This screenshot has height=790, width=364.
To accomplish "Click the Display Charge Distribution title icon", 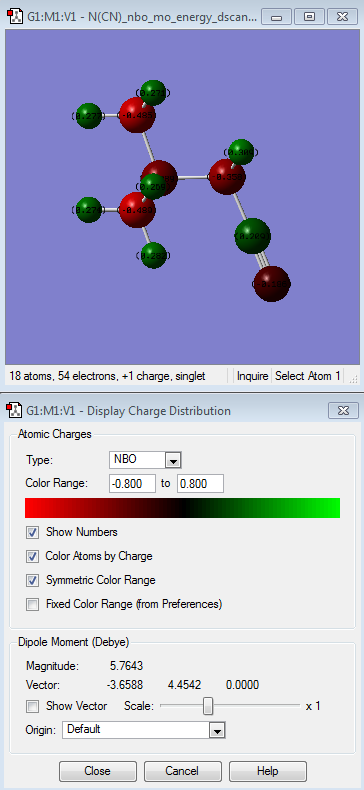I will (15, 411).
